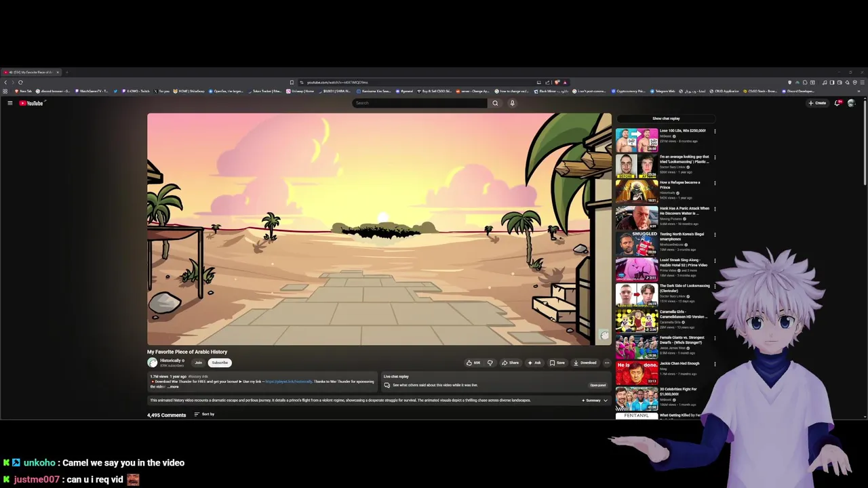Image resolution: width=868 pixels, height=488 pixels.
Task: Open the War Thunder sponsor link in description
Action: point(289,382)
